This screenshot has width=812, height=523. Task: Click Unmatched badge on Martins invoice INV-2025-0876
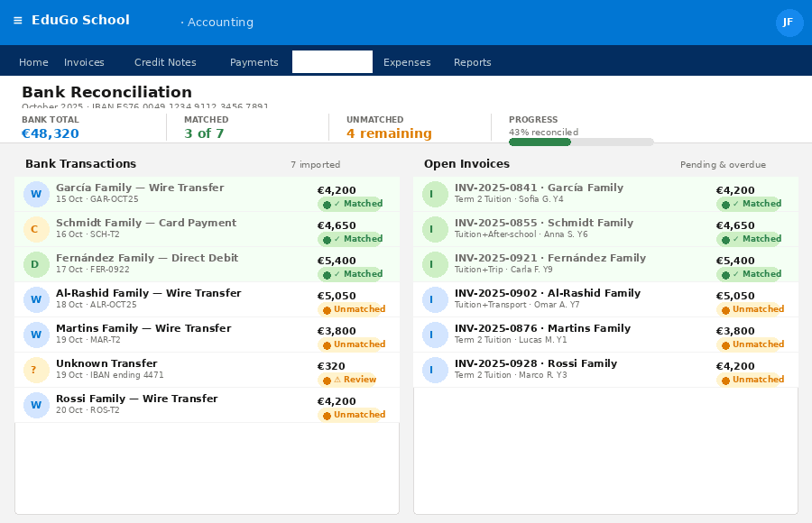pyautogui.click(x=751, y=344)
